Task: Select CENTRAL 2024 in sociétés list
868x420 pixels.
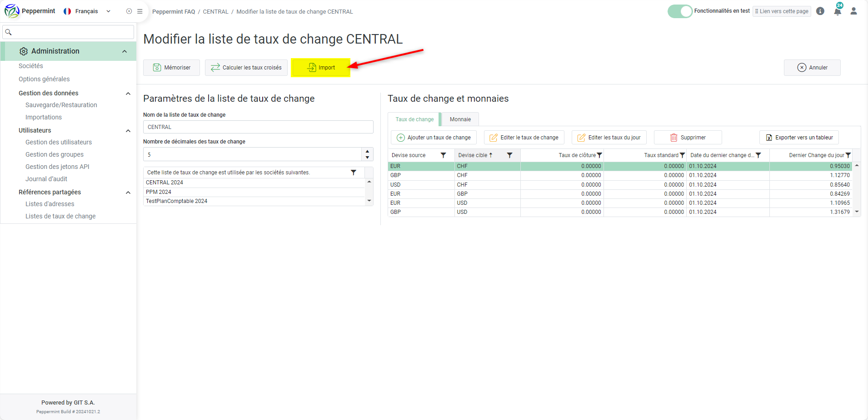Action: click(254, 183)
